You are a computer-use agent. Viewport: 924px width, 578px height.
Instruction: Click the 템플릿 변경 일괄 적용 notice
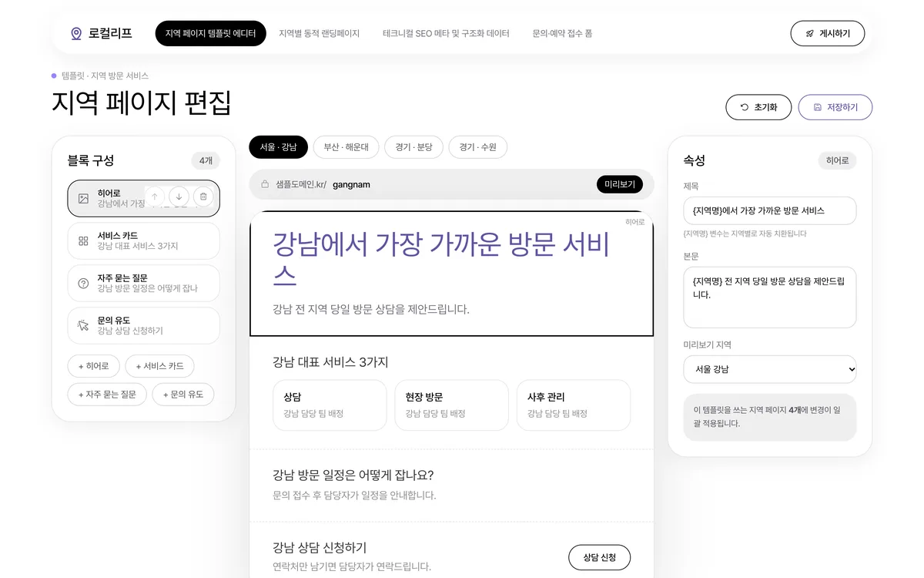coord(770,417)
